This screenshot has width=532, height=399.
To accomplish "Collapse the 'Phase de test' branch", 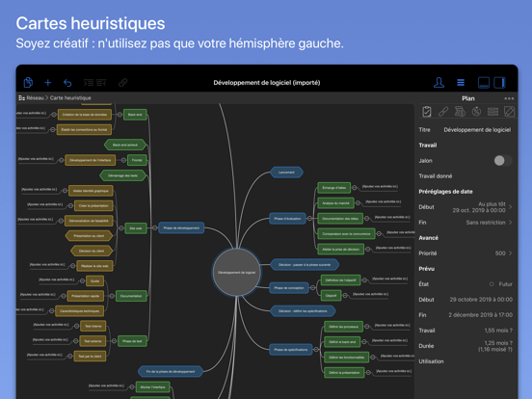I will pos(114,341).
